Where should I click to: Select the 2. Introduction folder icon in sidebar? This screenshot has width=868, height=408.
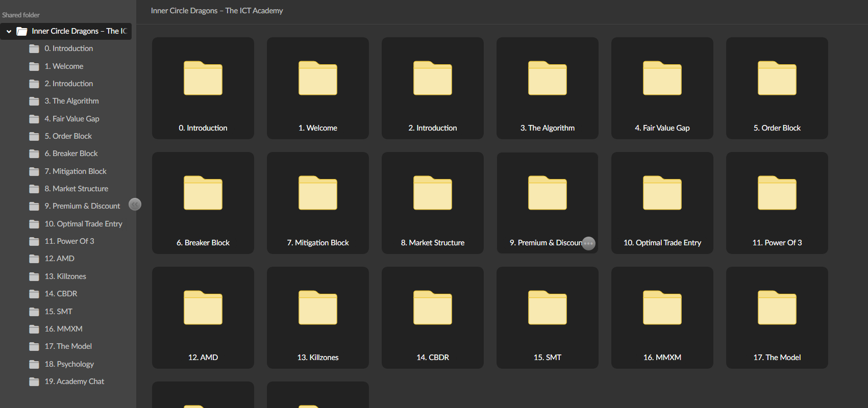point(34,84)
